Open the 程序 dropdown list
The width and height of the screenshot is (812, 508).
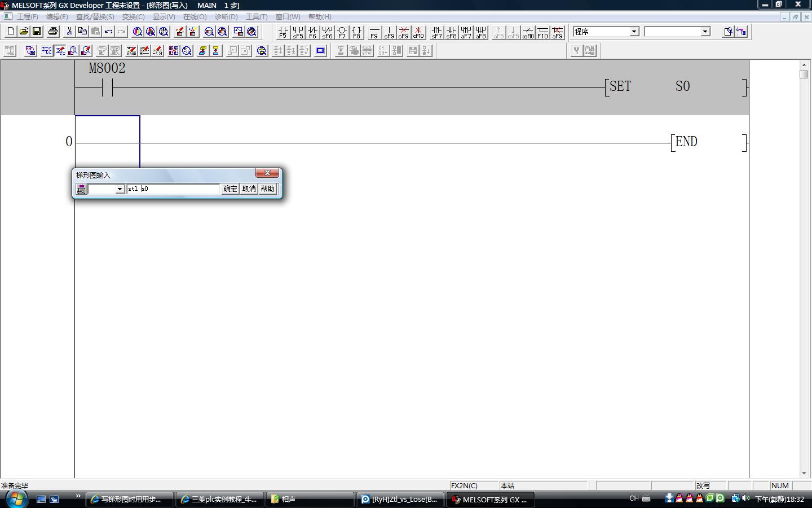click(634, 32)
